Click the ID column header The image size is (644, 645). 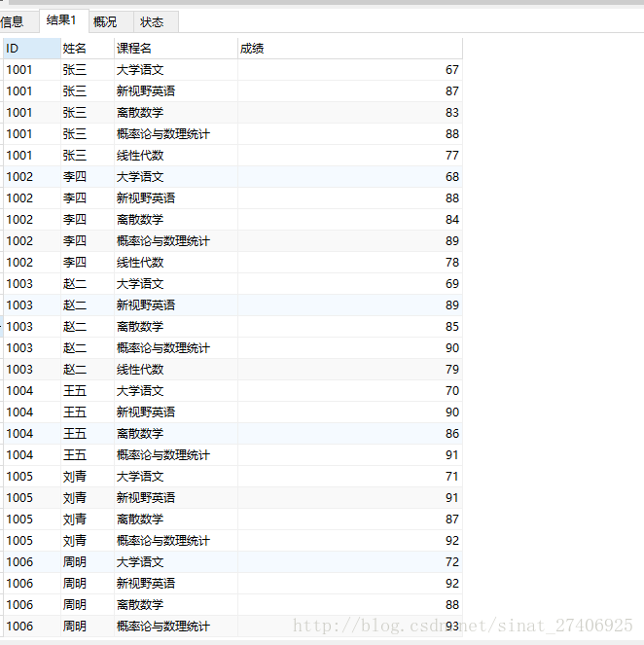(32, 49)
